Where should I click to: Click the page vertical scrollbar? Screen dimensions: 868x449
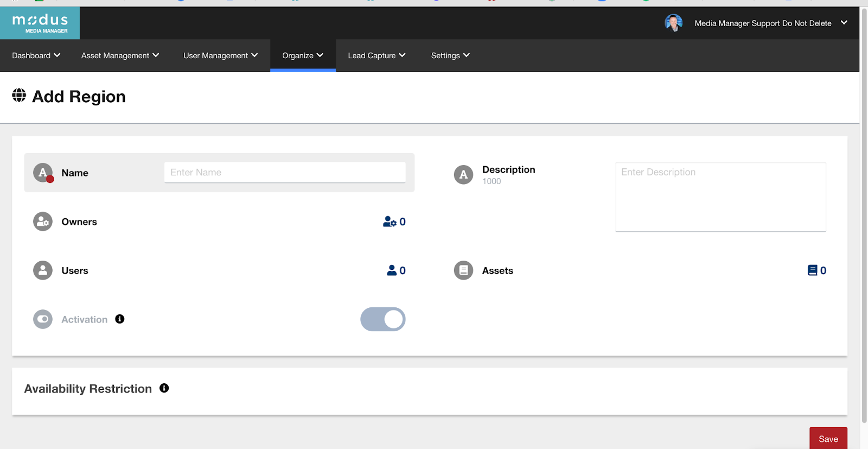point(864,217)
